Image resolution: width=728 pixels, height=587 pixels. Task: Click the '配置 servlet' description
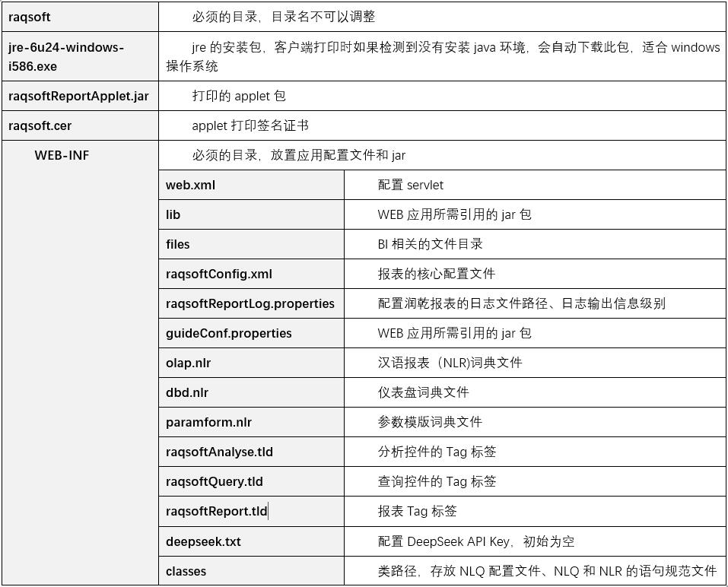point(411,186)
